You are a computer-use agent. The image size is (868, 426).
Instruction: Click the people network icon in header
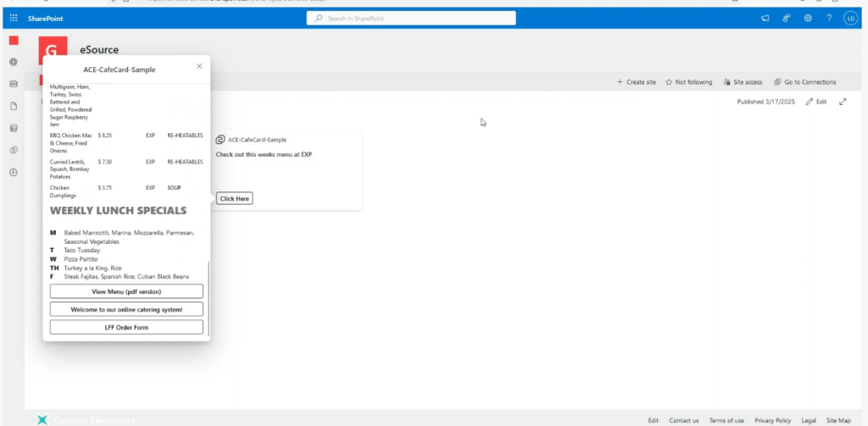[786, 19]
